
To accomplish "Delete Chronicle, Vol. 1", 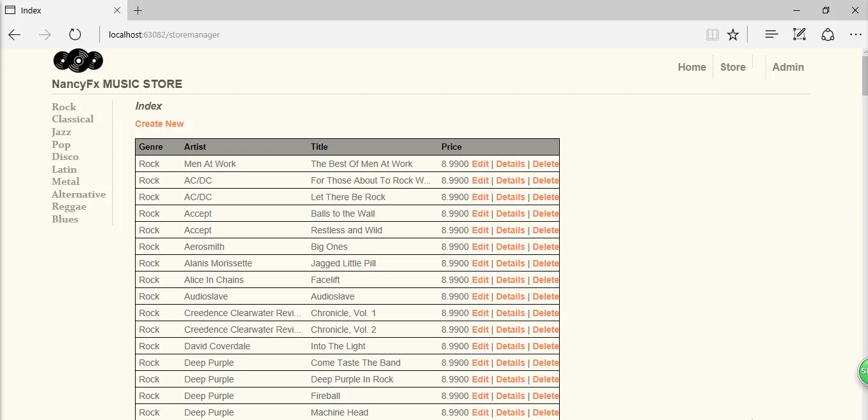I will pos(546,313).
